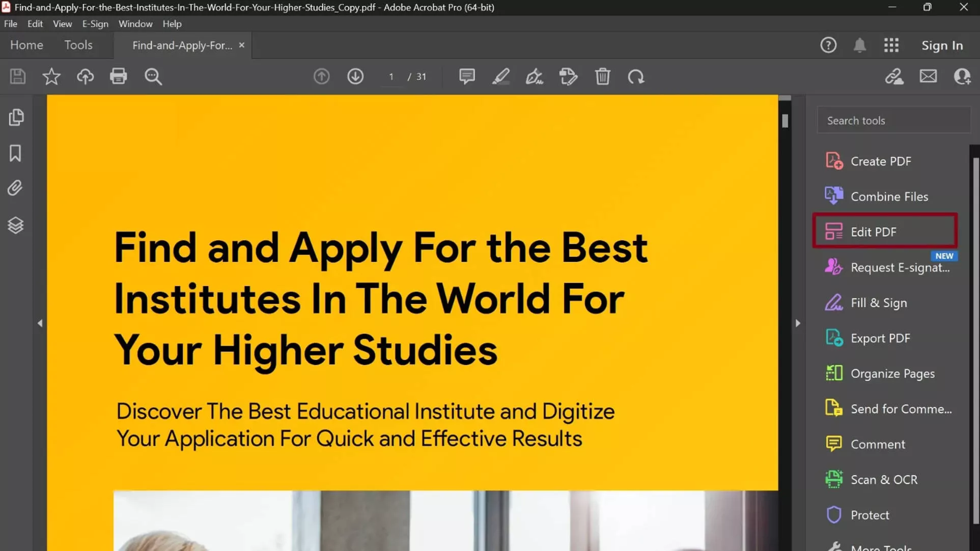Switch to the Home tab

pyautogui.click(x=26, y=45)
